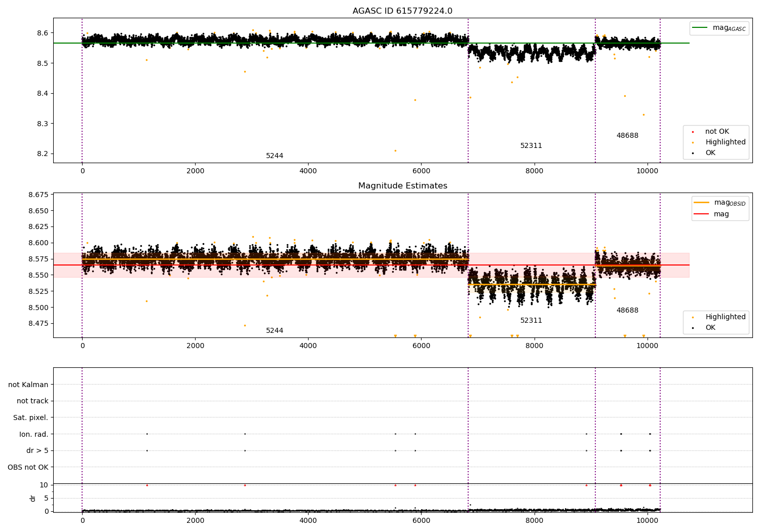The width and height of the screenshot is (760, 532).
Task: Click the 8.650 y-axis tick label
Action: (39, 211)
